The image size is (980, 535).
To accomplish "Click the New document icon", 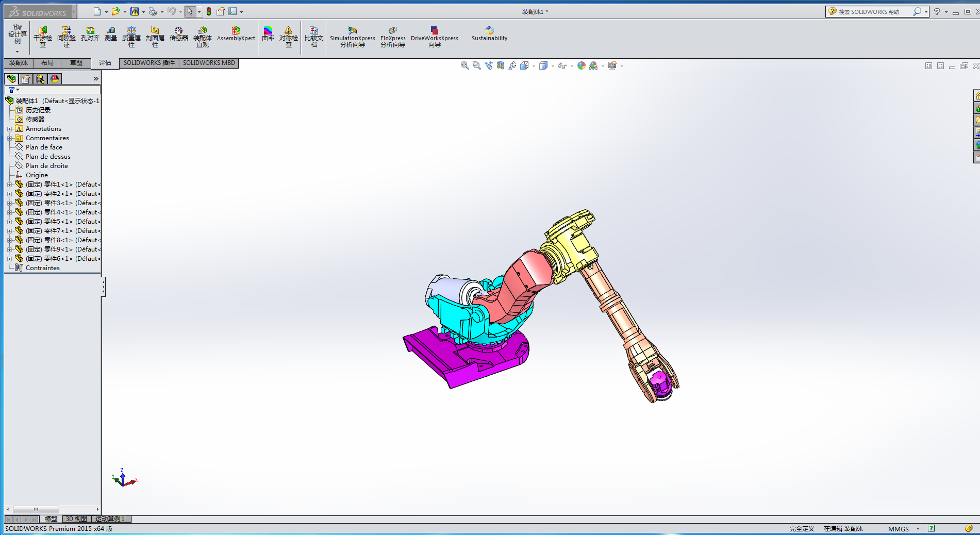I will (x=97, y=11).
